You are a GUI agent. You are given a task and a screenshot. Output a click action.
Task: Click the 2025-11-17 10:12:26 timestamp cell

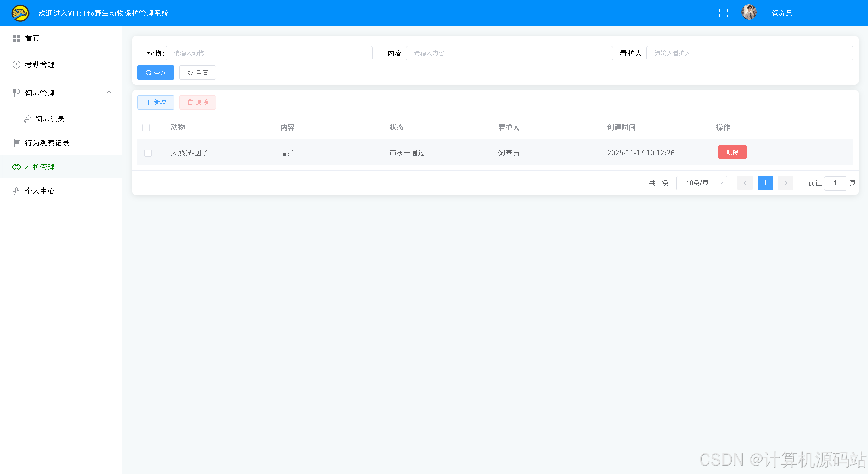pyautogui.click(x=641, y=153)
